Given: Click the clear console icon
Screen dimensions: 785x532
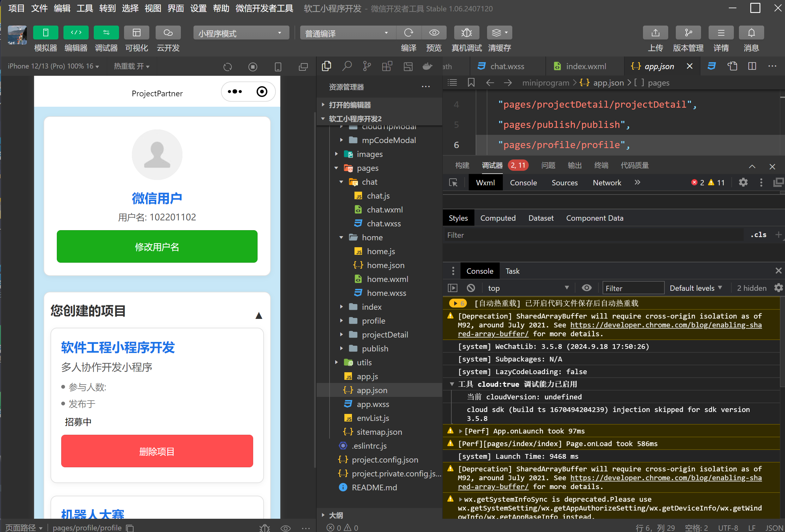Looking at the screenshot, I should pos(471,288).
